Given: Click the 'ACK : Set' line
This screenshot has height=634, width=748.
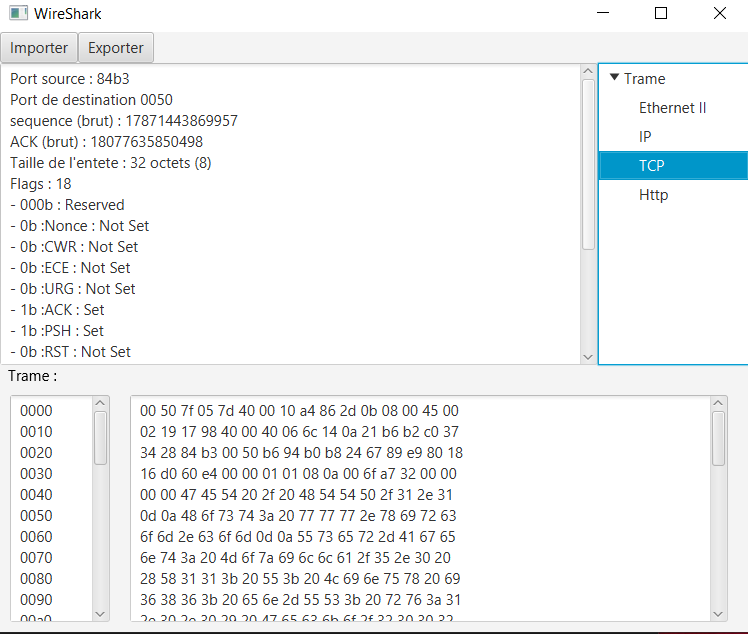Looking at the screenshot, I should [x=57, y=310].
